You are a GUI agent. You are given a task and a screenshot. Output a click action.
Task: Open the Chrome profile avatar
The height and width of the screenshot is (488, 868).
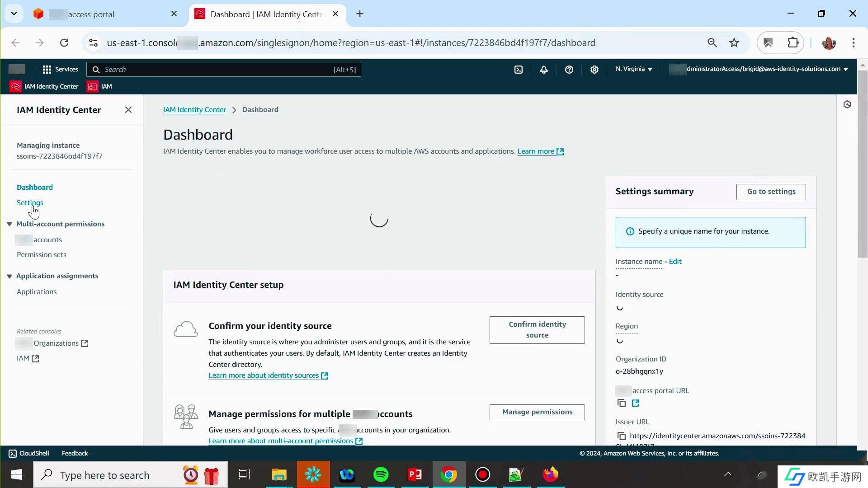[829, 43]
